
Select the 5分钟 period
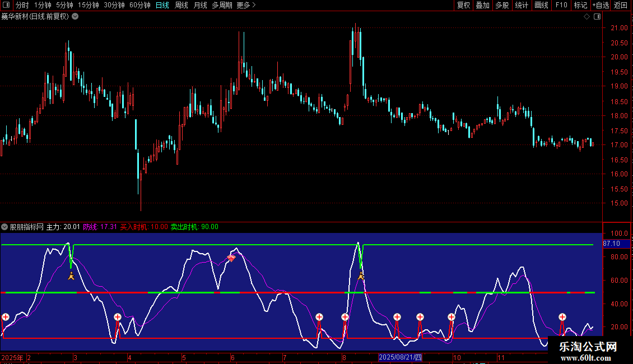coord(64,5)
